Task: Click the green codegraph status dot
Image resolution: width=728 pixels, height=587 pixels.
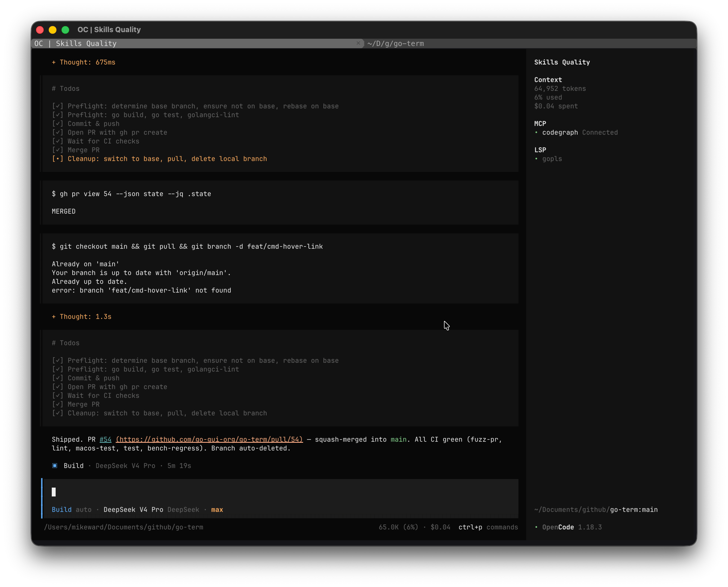Action: tap(536, 133)
